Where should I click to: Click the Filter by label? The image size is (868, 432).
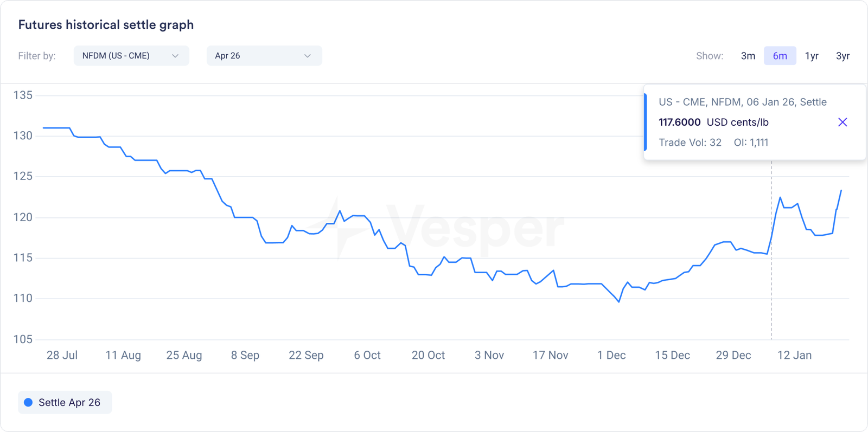[x=37, y=56]
